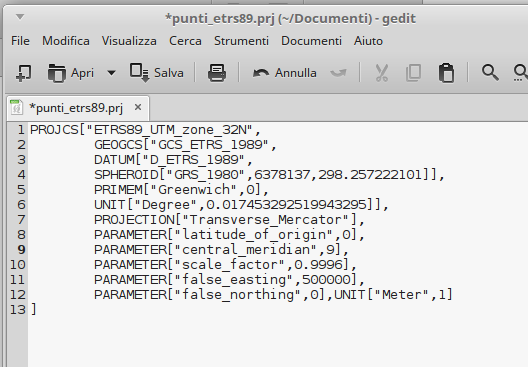Image resolution: width=528 pixels, height=367 pixels.
Task: Save the document with Salva
Action: [x=157, y=73]
